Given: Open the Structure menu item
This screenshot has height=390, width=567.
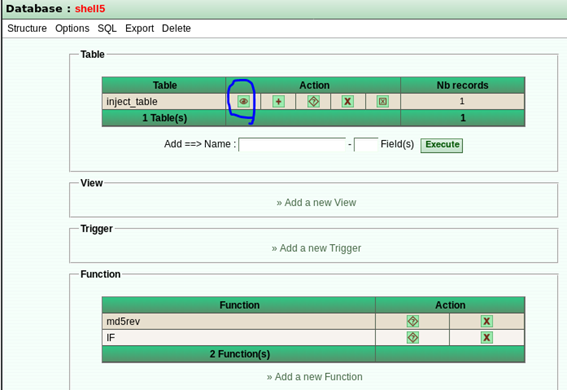Looking at the screenshot, I should tap(27, 28).
